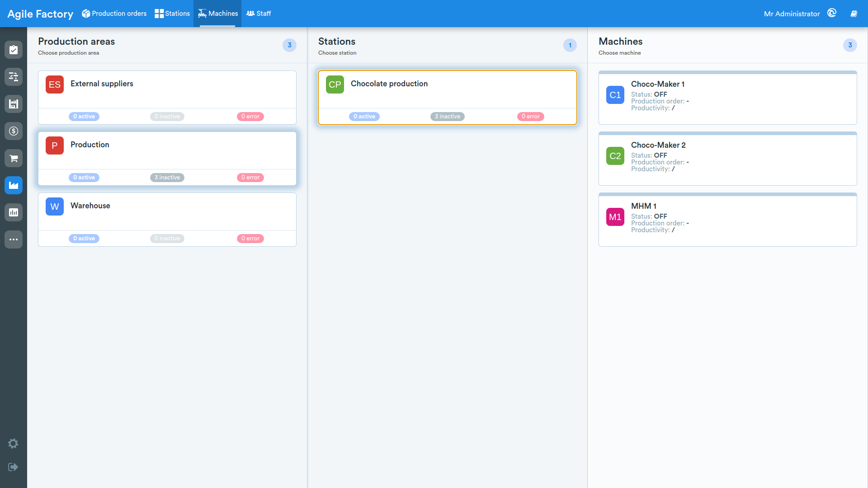Select the External suppliers area name
This screenshot has width=868, height=488.
pyautogui.click(x=102, y=84)
